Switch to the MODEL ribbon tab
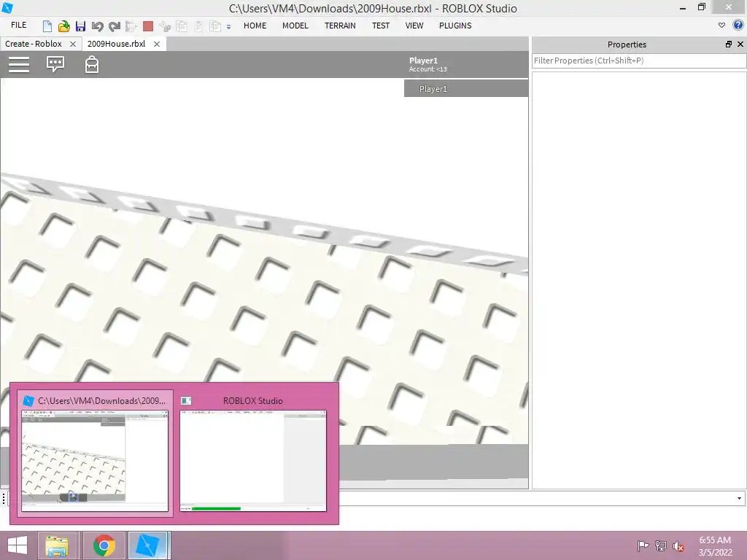The height and width of the screenshot is (560, 747). click(x=295, y=26)
